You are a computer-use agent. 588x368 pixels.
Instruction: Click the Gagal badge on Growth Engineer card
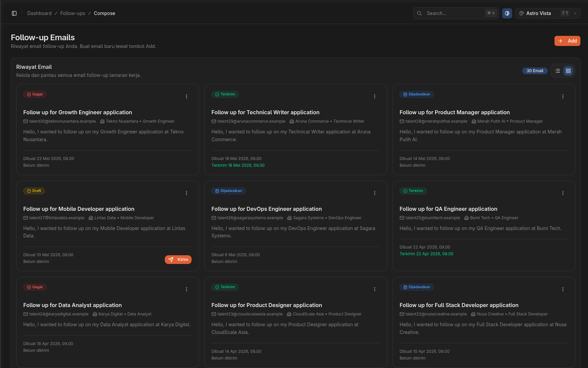click(35, 94)
